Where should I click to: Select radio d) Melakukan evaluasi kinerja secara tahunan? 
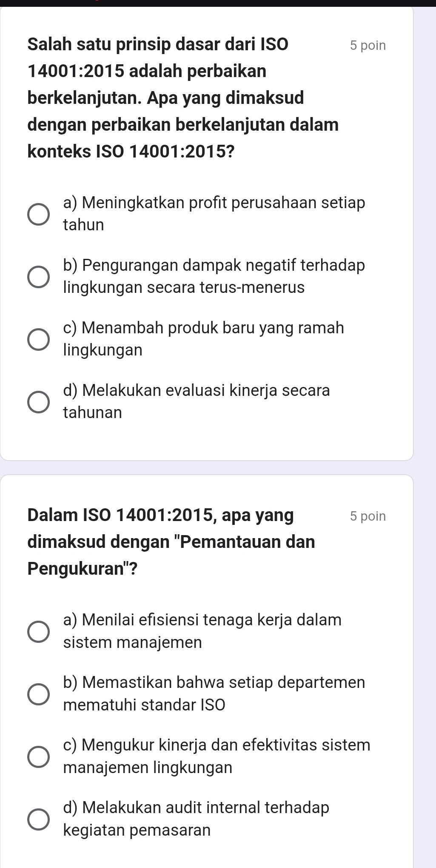[x=38, y=402]
